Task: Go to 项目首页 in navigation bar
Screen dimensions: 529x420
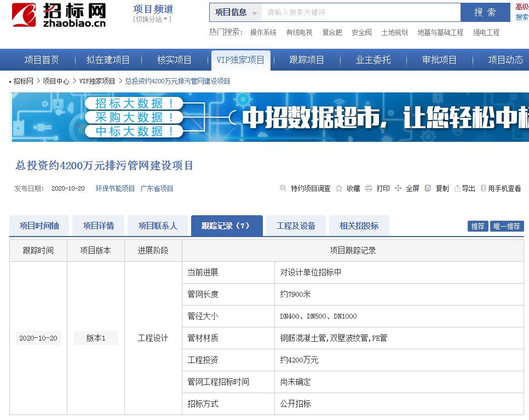Action: (42, 60)
